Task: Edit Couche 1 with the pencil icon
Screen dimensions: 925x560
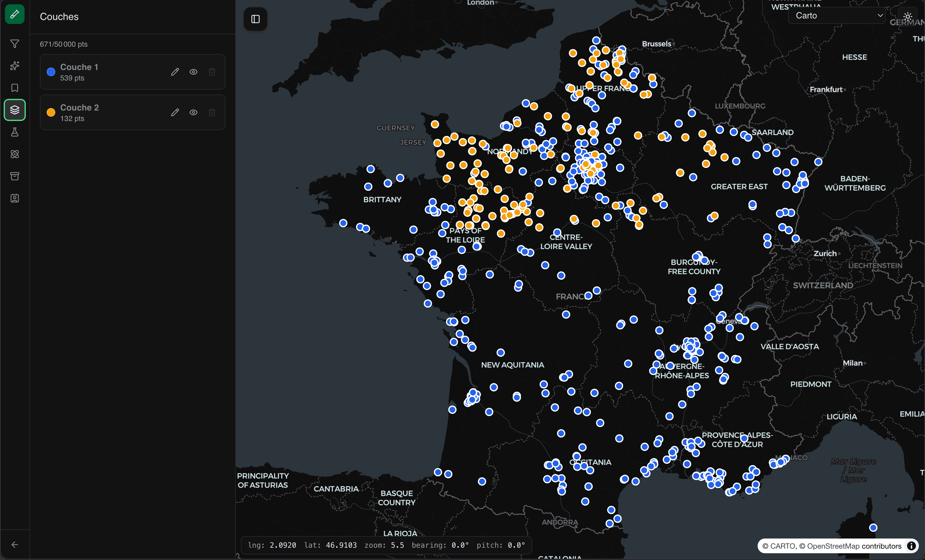Action: coord(175,72)
